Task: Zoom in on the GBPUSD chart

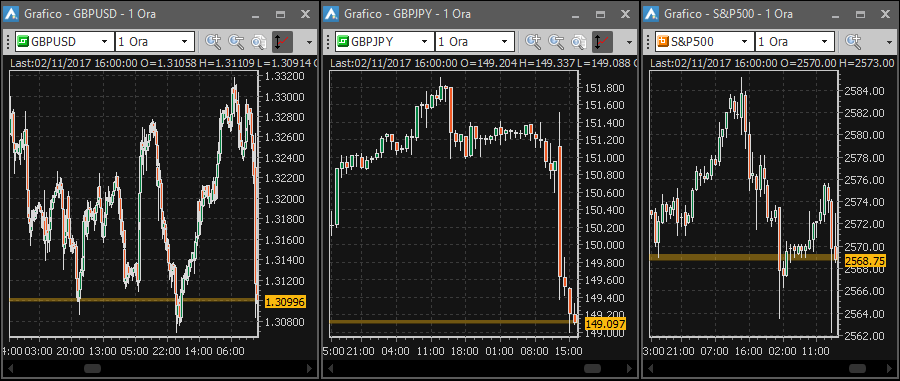Action: (214, 41)
